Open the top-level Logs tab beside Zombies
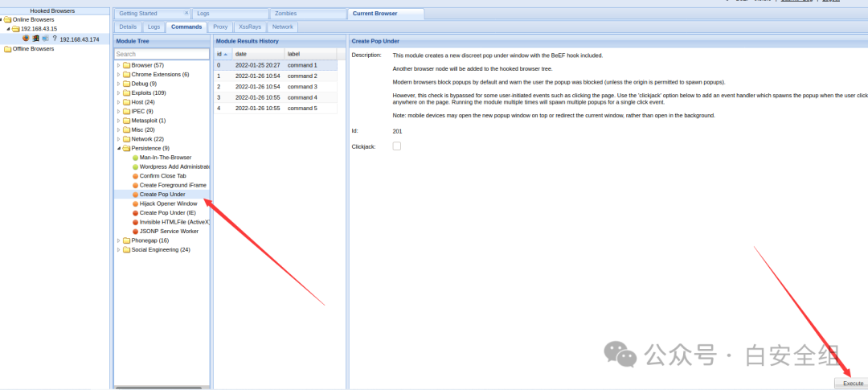The height and width of the screenshot is (390, 868). point(230,14)
